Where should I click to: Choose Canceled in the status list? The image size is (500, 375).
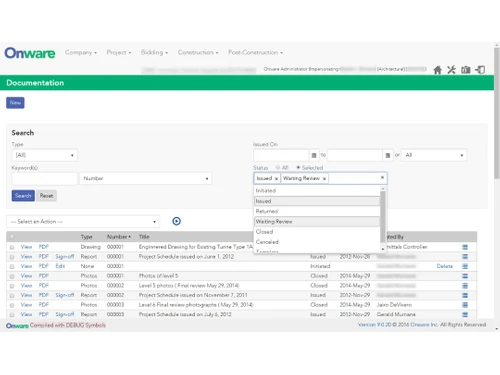click(317, 242)
